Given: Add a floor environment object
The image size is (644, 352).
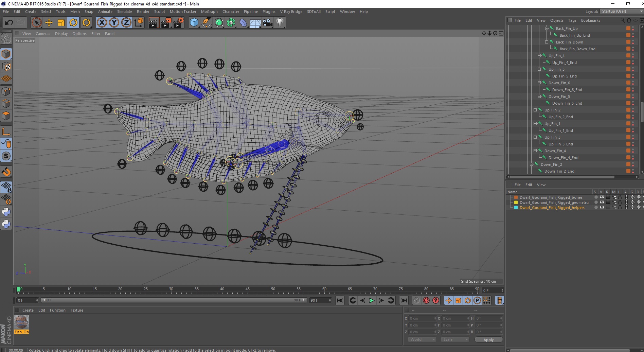Looking at the screenshot, I should [x=255, y=23].
